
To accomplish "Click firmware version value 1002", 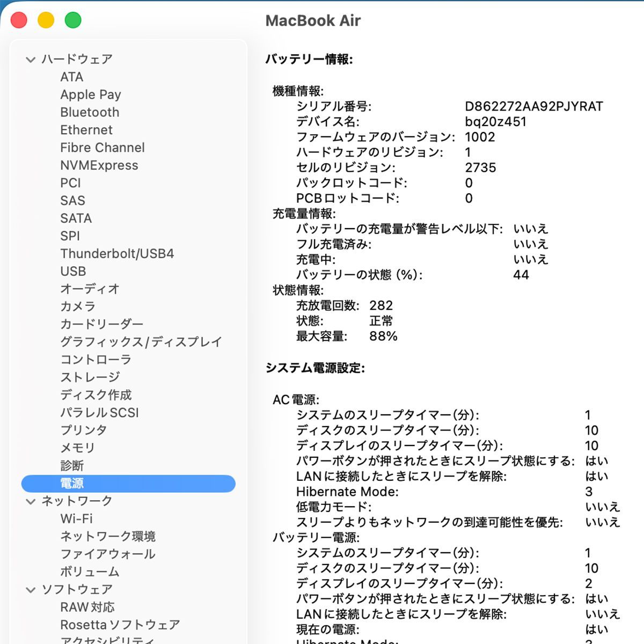I will point(480,137).
